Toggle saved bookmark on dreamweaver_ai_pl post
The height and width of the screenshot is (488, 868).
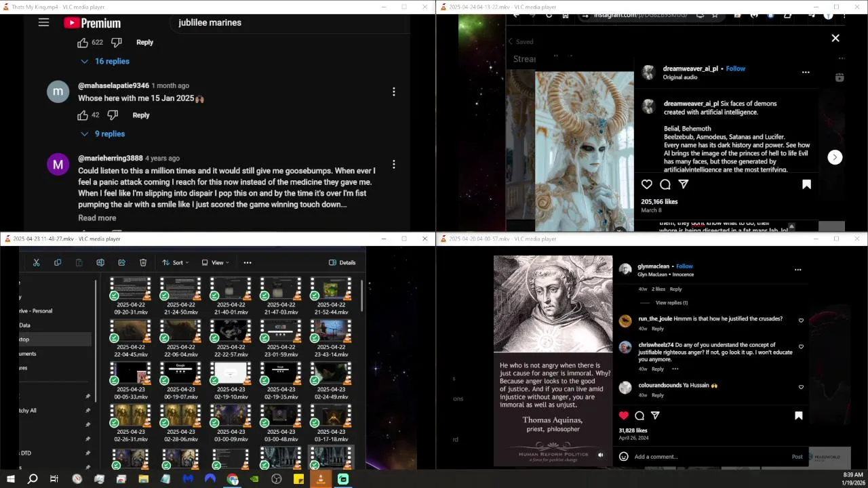point(806,184)
